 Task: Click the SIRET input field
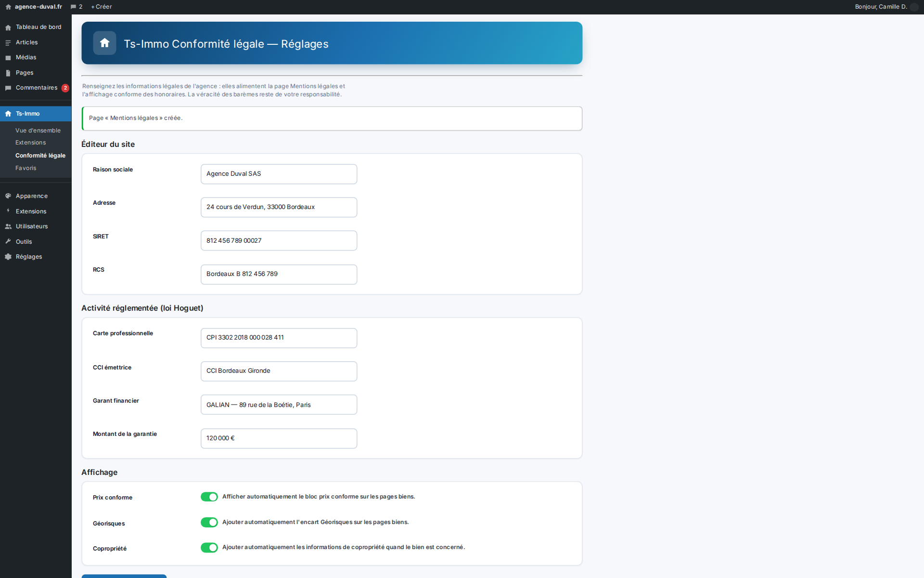click(279, 240)
